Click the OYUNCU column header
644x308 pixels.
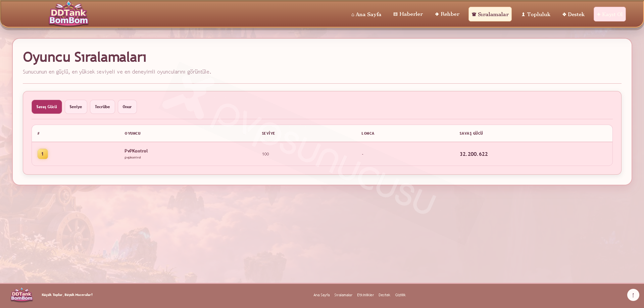[133, 133]
